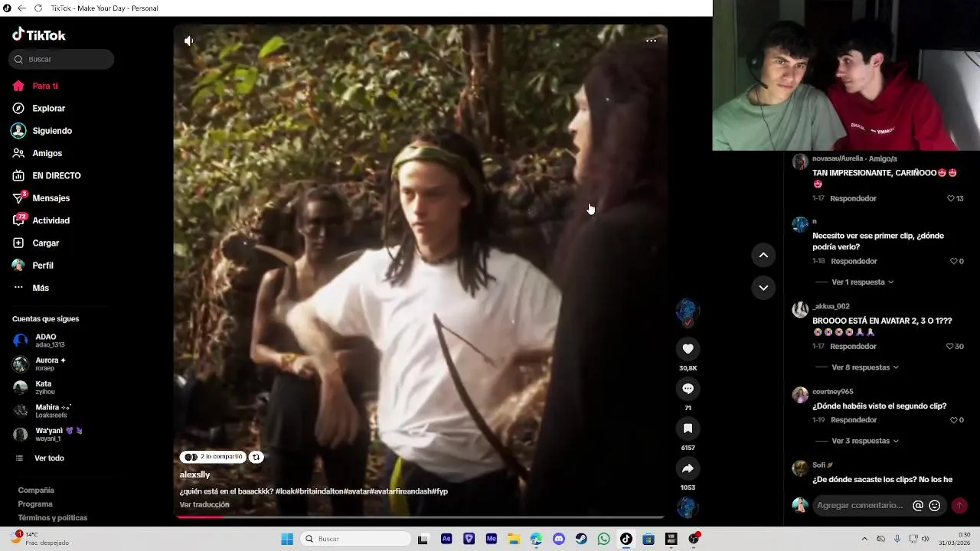This screenshot has height=551, width=980.
Task: Go to previous video with up chevron
Action: click(763, 256)
